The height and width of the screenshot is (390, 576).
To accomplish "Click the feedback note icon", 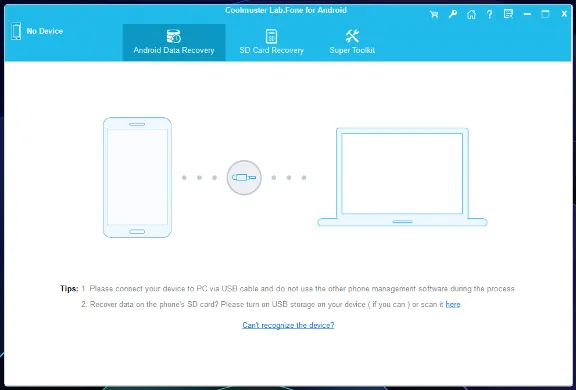I will click(508, 14).
